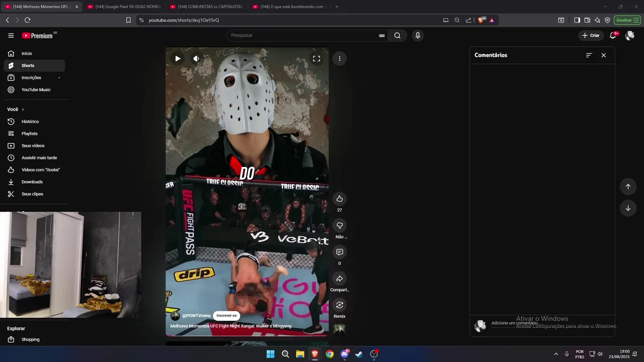Image resolution: width=644 pixels, height=362 pixels.
Task: Open the account avatar menu
Action: point(629,36)
